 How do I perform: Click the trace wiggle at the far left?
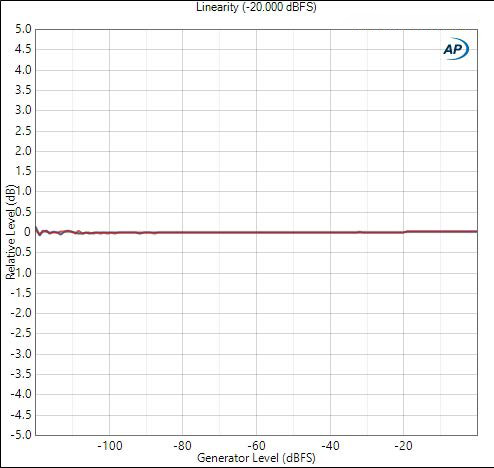pos(40,231)
